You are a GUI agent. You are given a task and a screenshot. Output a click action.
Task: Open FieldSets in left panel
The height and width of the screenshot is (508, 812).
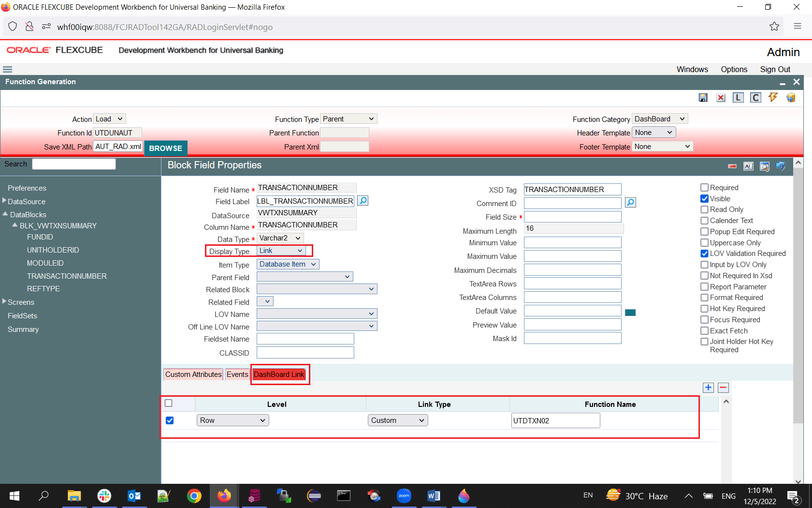[x=22, y=316]
